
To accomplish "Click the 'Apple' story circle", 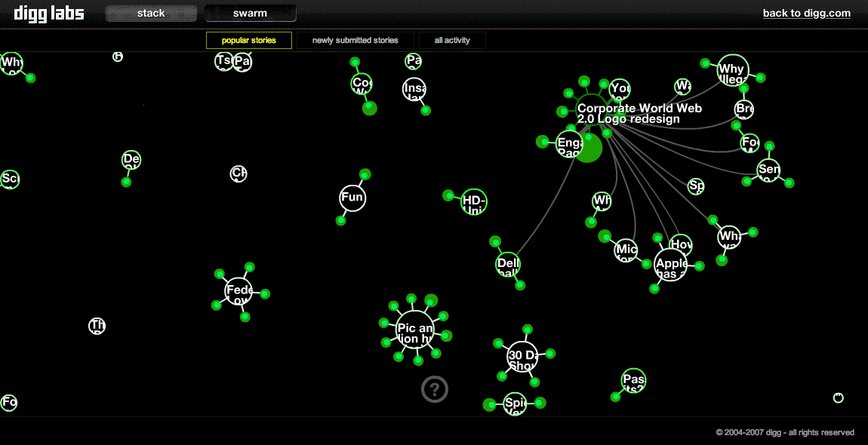I will click(x=671, y=265).
